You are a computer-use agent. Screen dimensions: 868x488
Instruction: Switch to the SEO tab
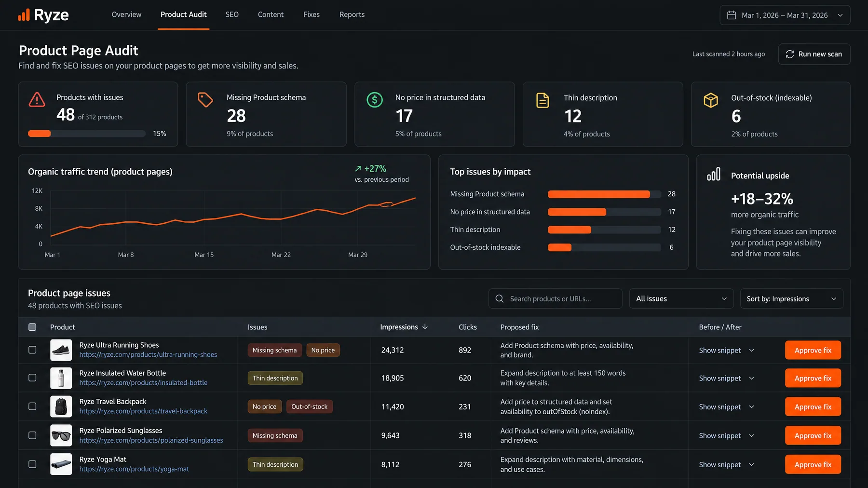pos(232,14)
